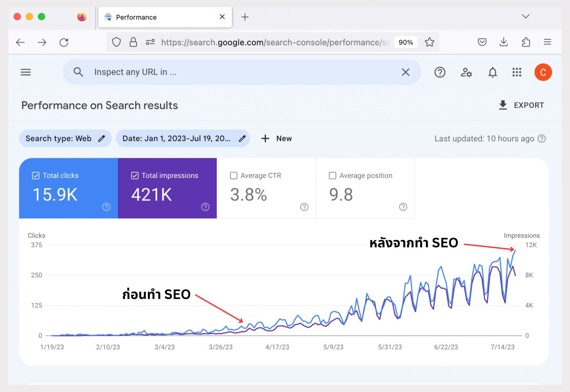
Task: Enable the Average CTR checkbox
Action: click(233, 175)
